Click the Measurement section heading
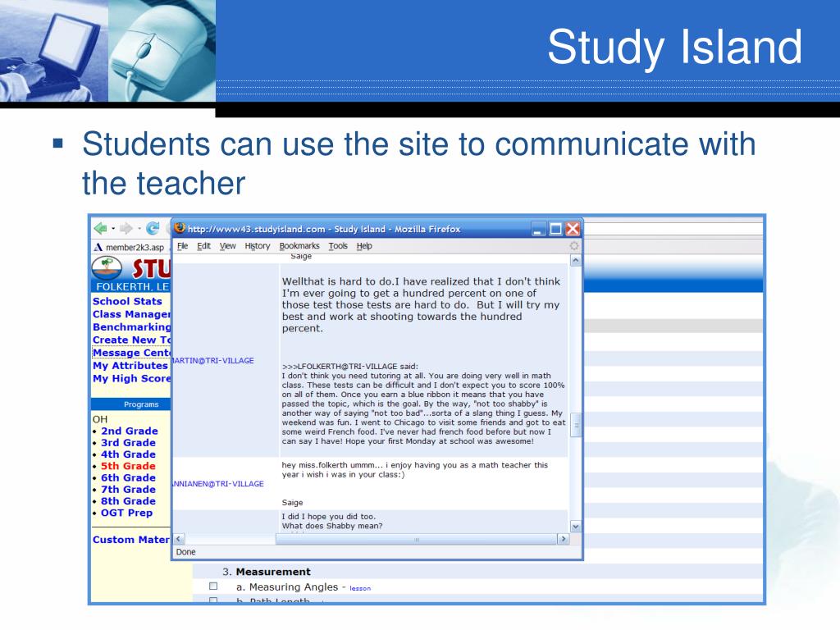The height and width of the screenshot is (630, 840). click(273, 572)
